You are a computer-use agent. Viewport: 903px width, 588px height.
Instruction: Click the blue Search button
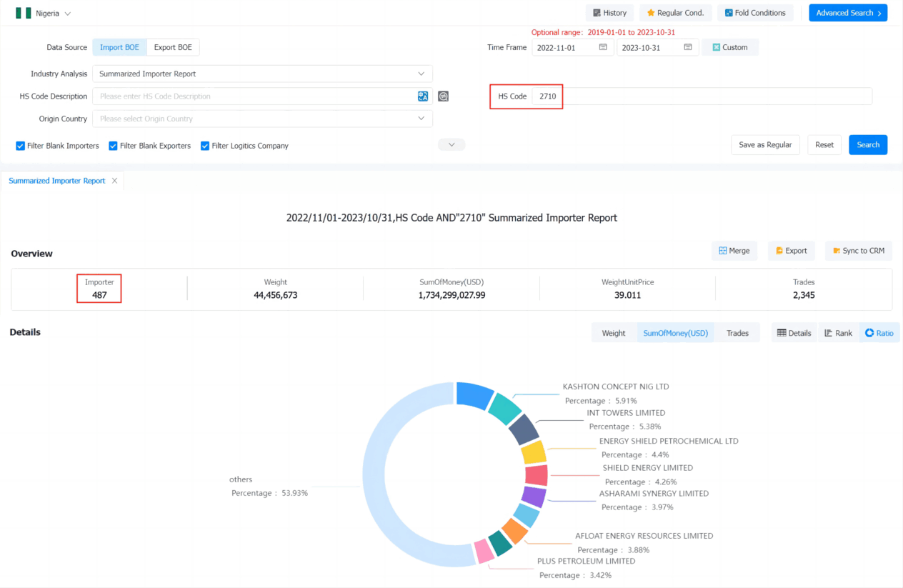click(x=868, y=144)
